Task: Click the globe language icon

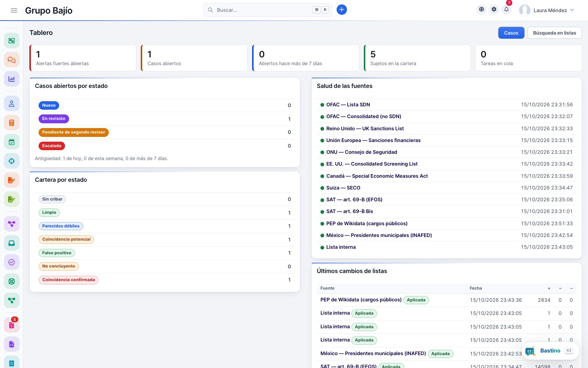Action: pos(481,10)
